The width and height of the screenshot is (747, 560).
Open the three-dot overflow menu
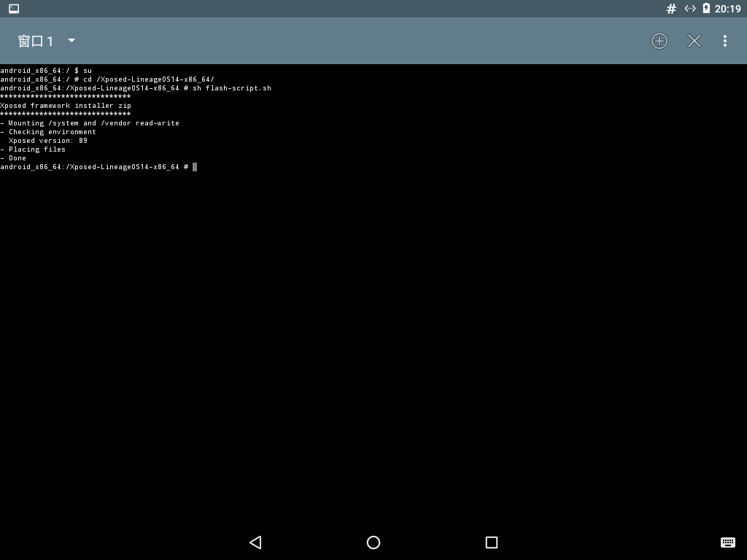725,41
